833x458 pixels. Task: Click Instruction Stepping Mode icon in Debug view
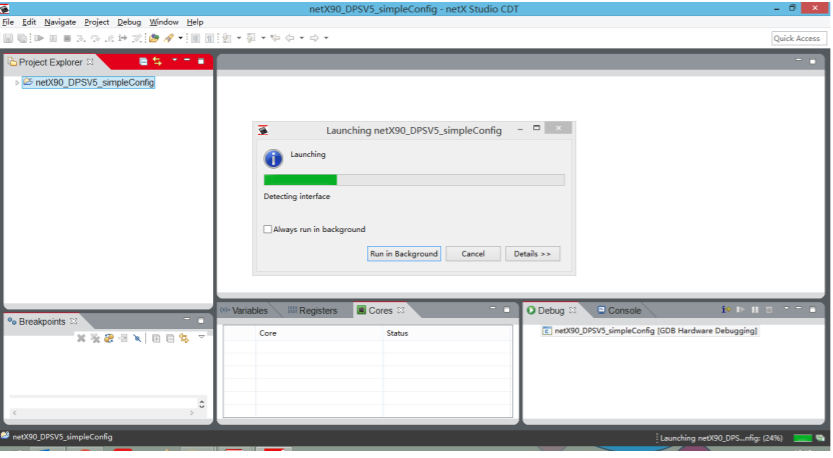[x=726, y=310]
